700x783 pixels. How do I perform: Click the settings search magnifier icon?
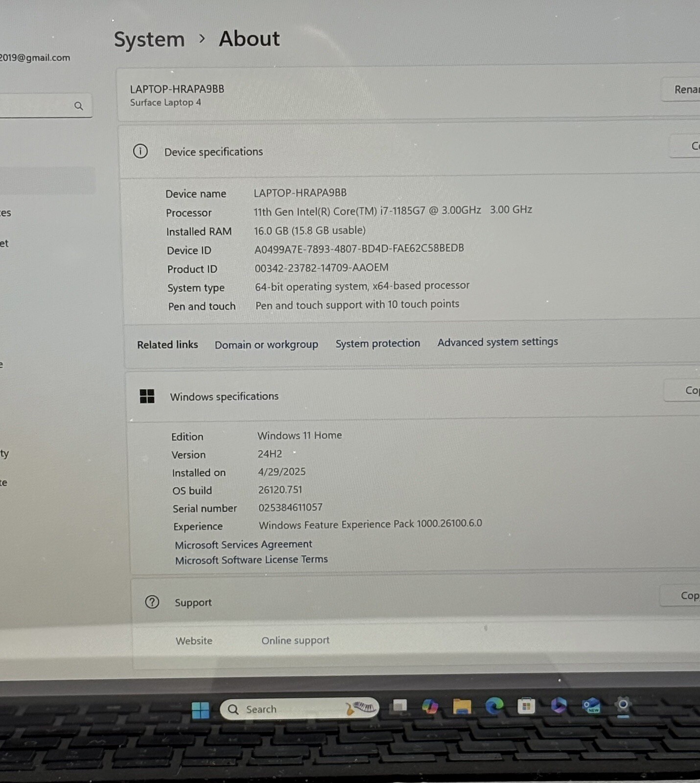[x=79, y=106]
